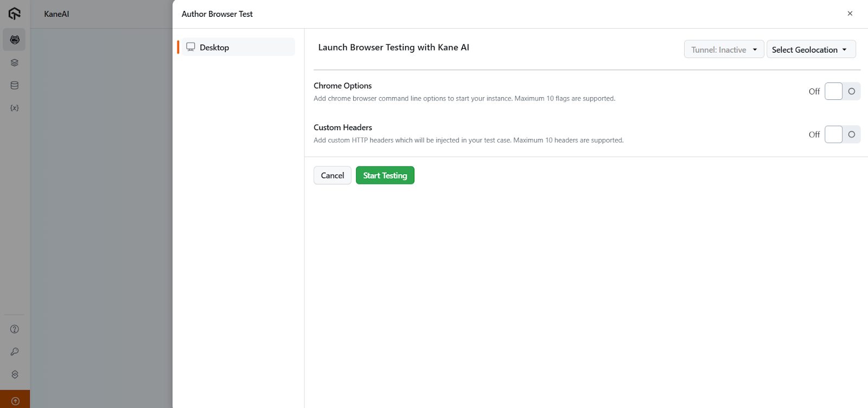Click the Cancel button

tap(333, 175)
